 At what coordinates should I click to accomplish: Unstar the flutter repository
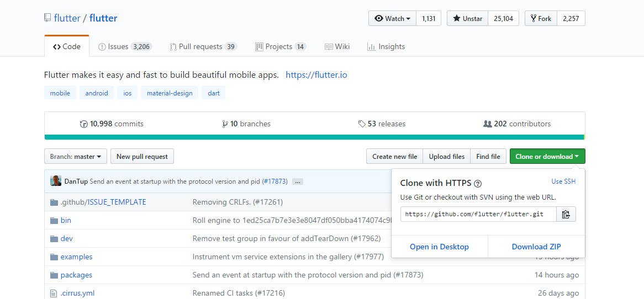[467, 18]
